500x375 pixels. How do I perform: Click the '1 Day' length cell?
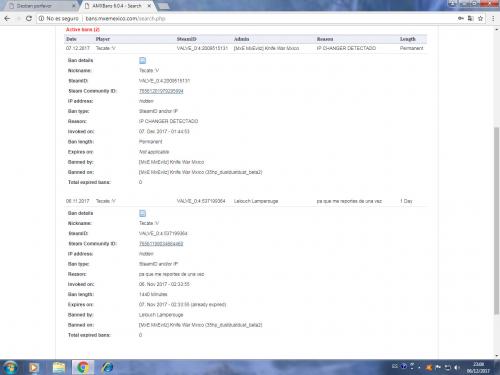(x=406, y=201)
